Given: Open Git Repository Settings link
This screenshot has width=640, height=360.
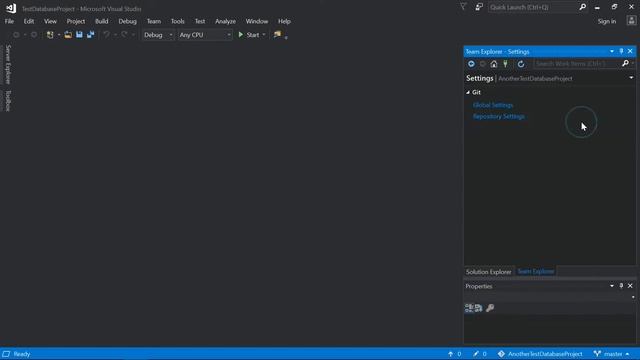Looking at the screenshot, I should [x=499, y=117].
